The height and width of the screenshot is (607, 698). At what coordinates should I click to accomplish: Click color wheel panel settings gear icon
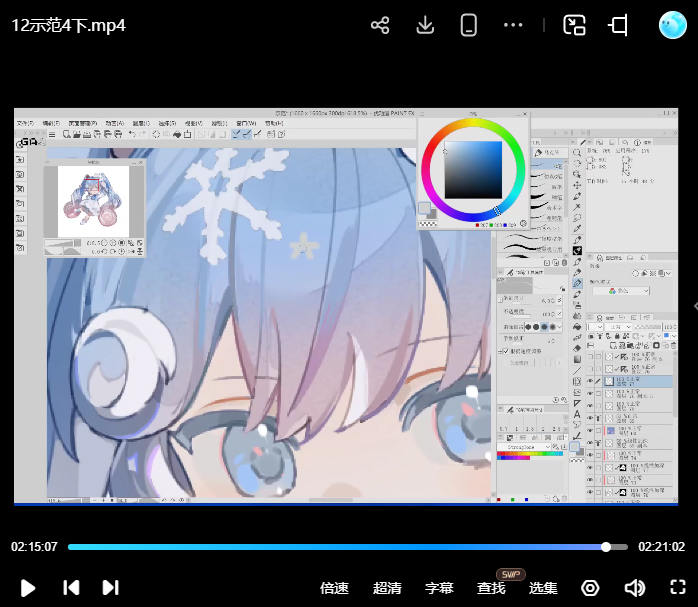(524, 224)
